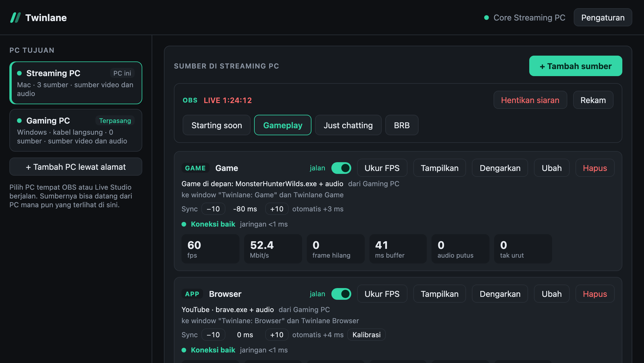
Task: Click MonsterHunterWilds.exe source description
Action: pos(262,184)
